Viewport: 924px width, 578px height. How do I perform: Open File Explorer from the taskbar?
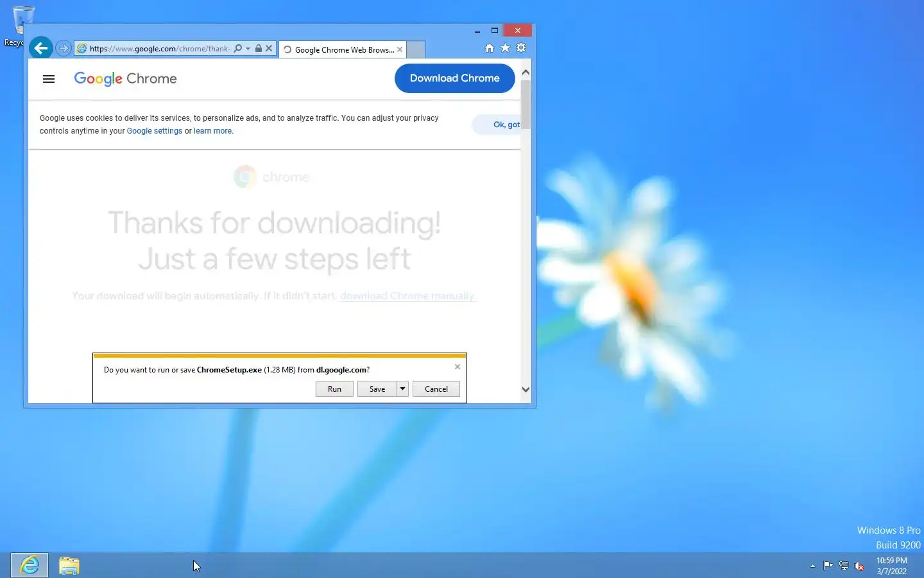coord(69,565)
